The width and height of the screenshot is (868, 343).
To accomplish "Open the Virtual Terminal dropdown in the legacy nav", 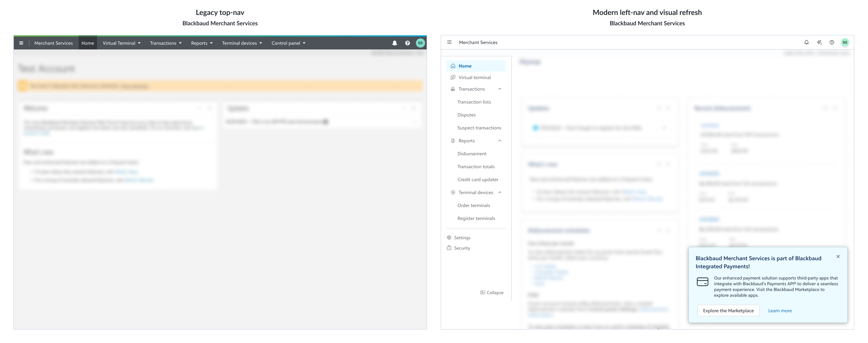I will 121,43.
